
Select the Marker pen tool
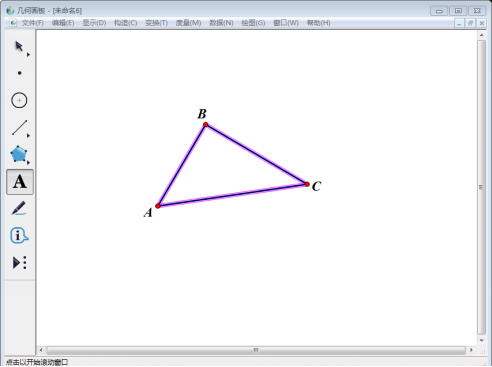coord(19,208)
